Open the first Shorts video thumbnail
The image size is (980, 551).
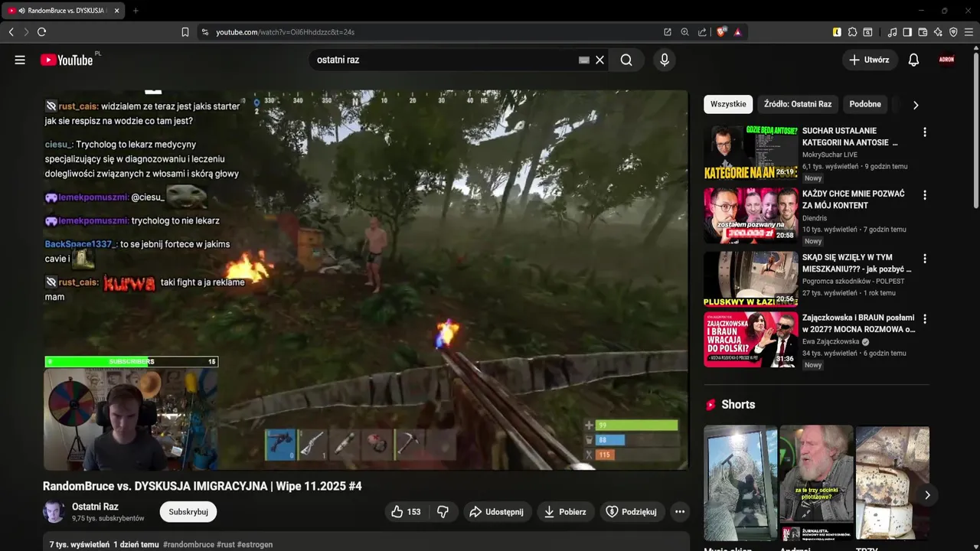740,483
